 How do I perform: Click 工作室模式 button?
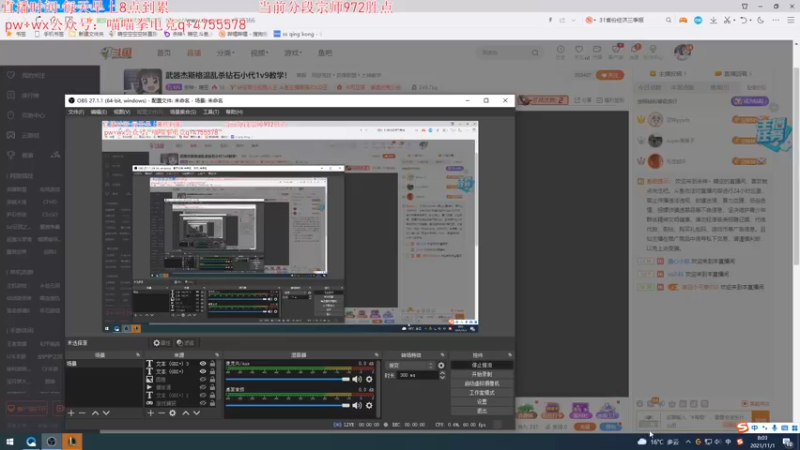pyautogui.click(x=482, y=393)
